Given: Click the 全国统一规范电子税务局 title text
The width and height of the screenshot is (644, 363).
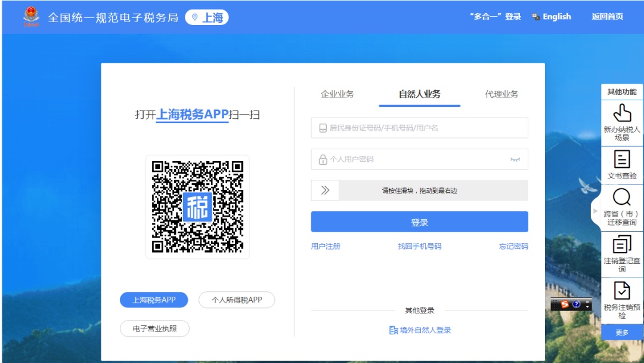Looking at the screenshot, I should point(113,18).
